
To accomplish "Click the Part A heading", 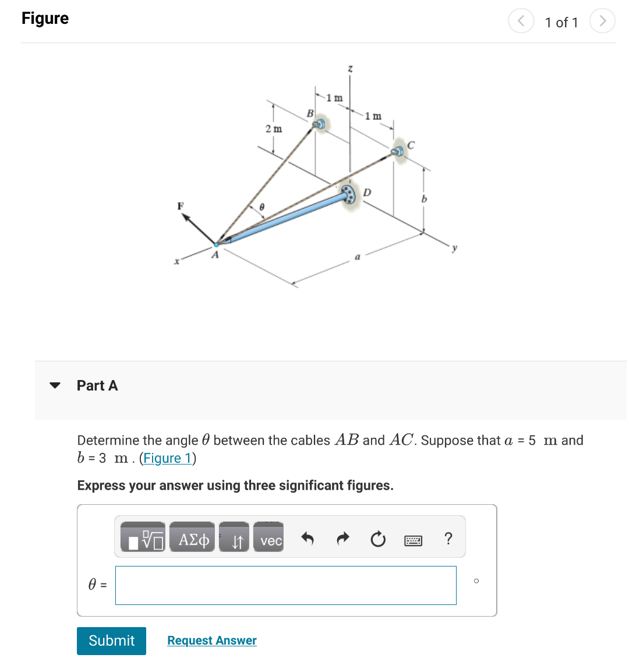I will [x=97, y=385].
